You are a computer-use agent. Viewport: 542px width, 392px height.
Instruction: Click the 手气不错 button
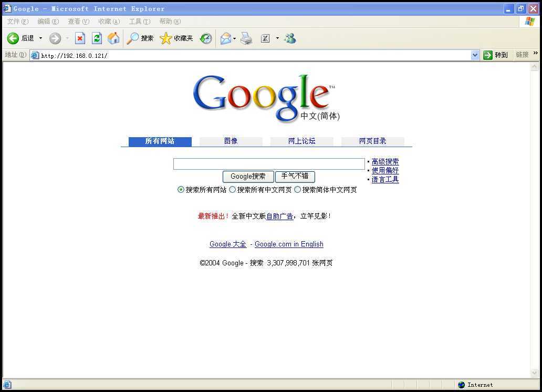[295, 177]
